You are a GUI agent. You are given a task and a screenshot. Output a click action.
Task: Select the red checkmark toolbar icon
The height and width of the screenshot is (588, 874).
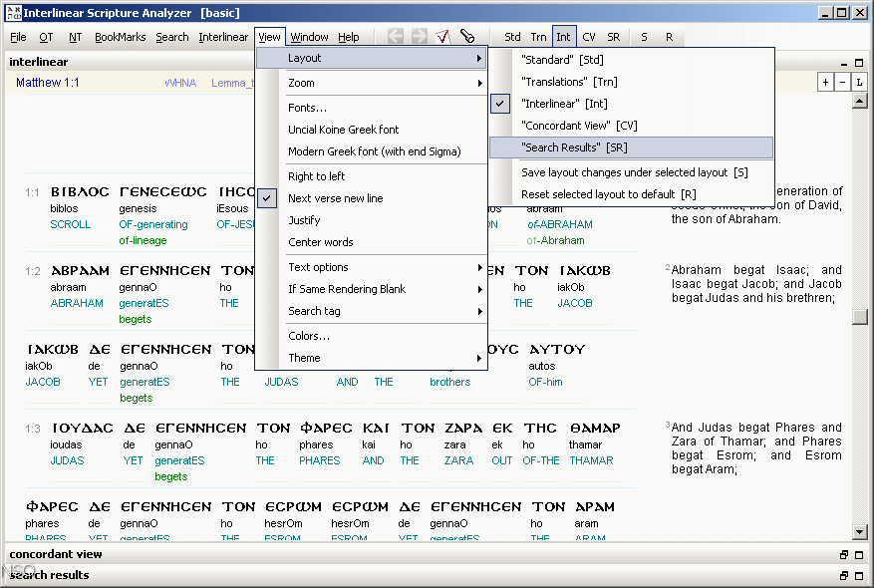pyautogui.click(x=442, y=35)
